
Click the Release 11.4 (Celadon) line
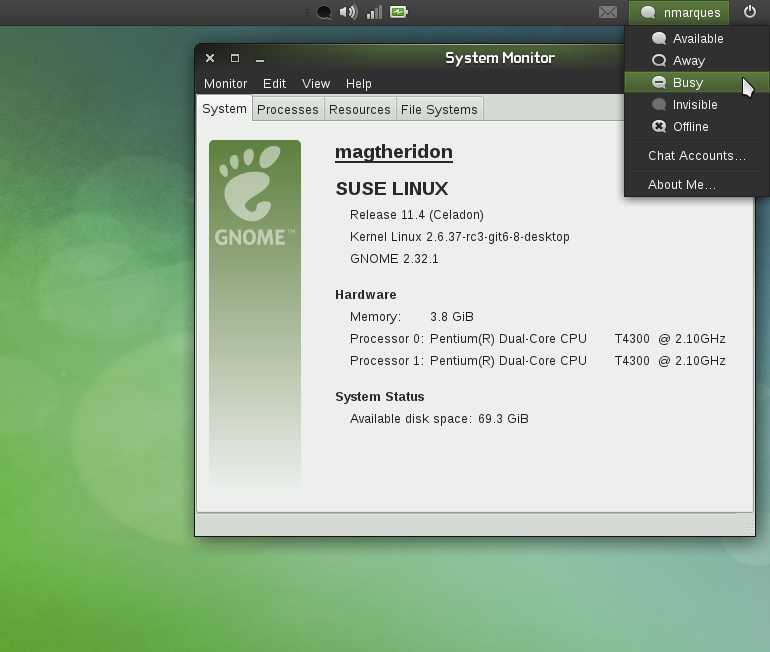pyautogui.click(x=416, y=215)
